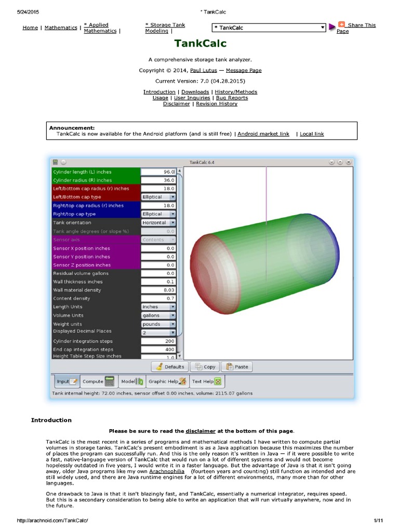Click the Defaults broom button
This screenshot has width=399, height=532.
pyautogui.click(x=170, y=367)
